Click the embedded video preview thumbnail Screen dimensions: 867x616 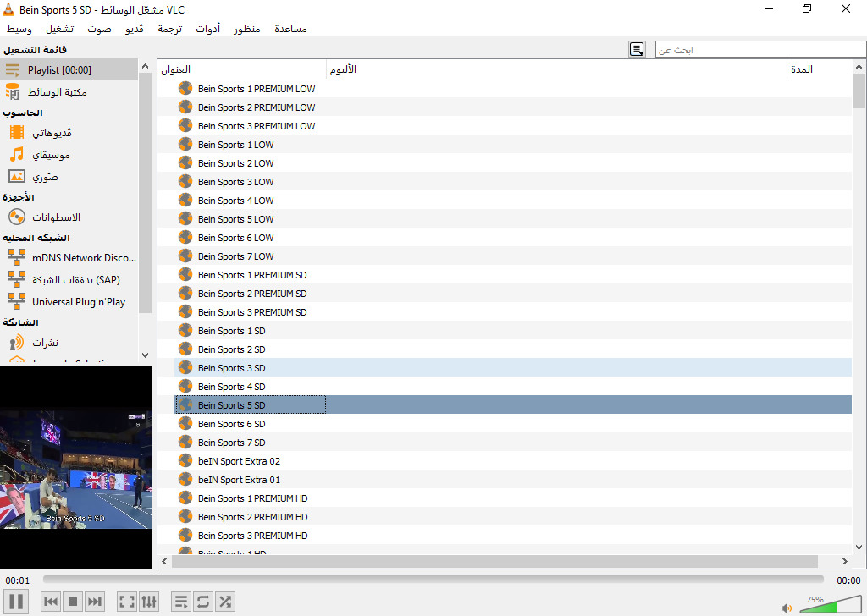(x=75, y=467)
